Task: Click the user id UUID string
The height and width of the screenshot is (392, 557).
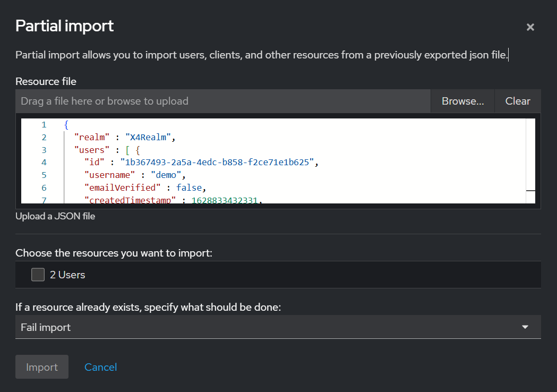Action: point(218,163)
